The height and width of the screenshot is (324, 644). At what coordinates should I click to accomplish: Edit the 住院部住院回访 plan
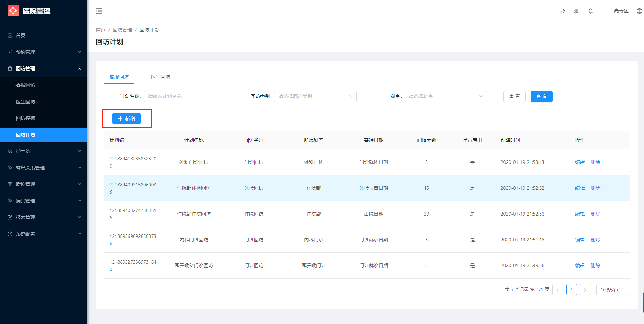point(580,214)
